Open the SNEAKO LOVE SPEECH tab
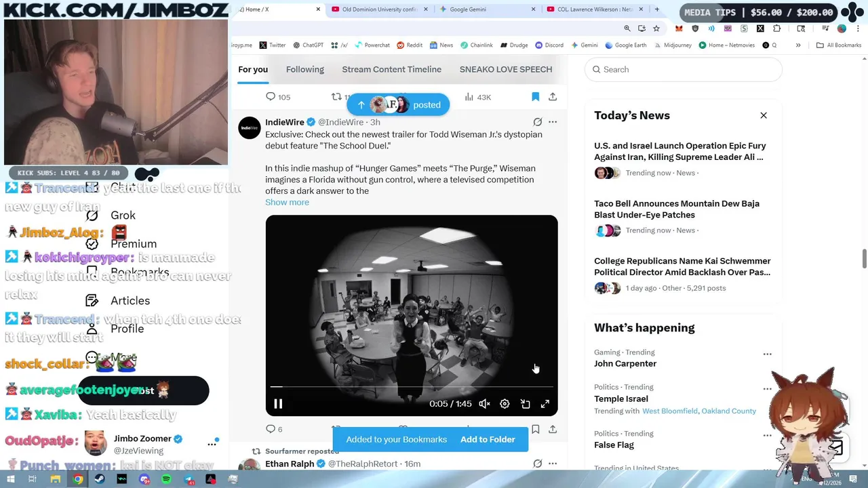The height and width of the screenshot is (488, 868). (x=506, y=69)
